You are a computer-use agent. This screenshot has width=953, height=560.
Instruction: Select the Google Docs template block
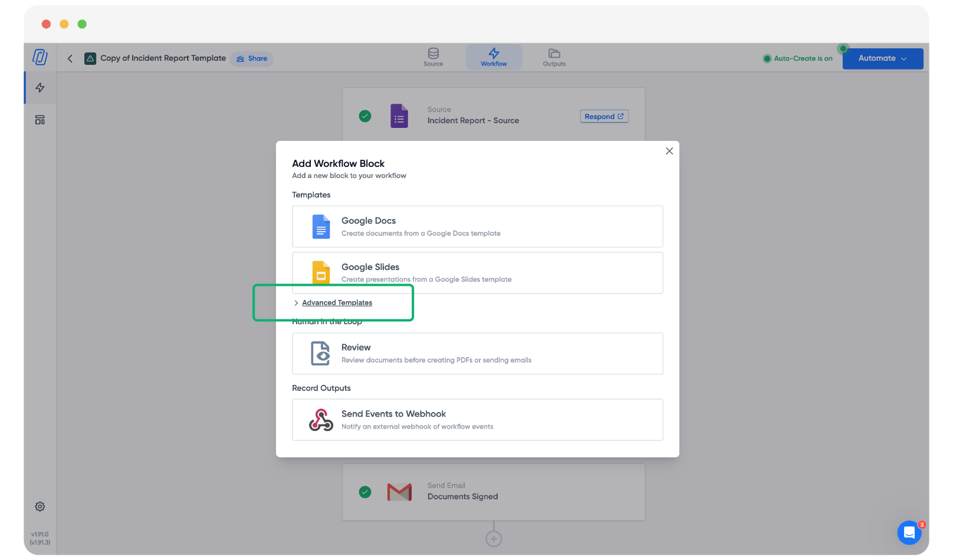click(x=477, y=226)
